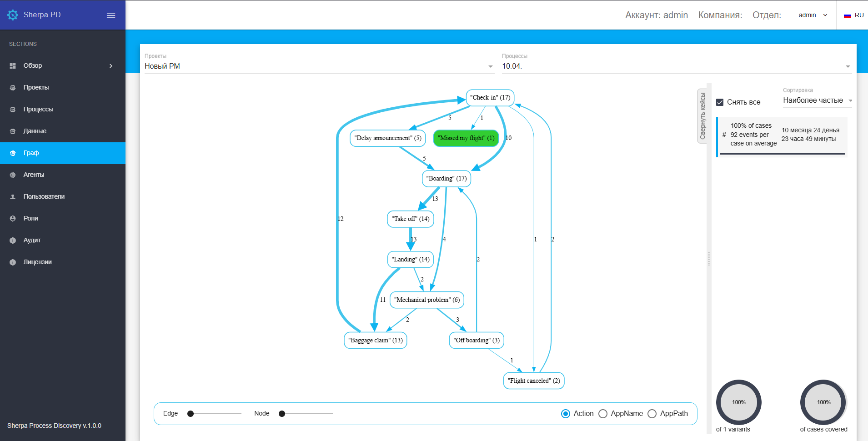Open the Данные section in sidebar

coord(35,131)
